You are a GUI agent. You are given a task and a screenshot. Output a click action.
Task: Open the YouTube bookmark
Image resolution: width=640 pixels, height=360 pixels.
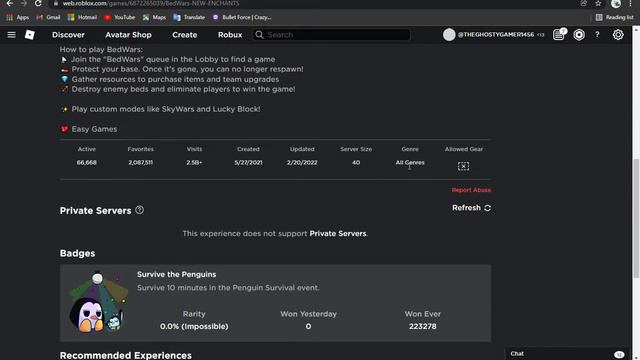(x=119, y=17)
